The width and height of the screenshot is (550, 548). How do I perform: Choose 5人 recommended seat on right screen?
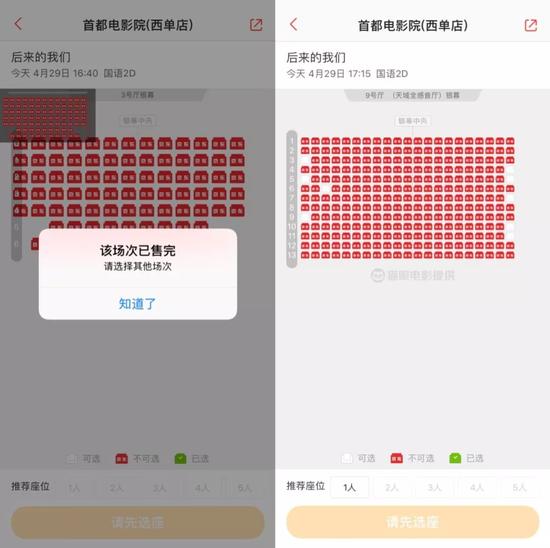[519, 487]
